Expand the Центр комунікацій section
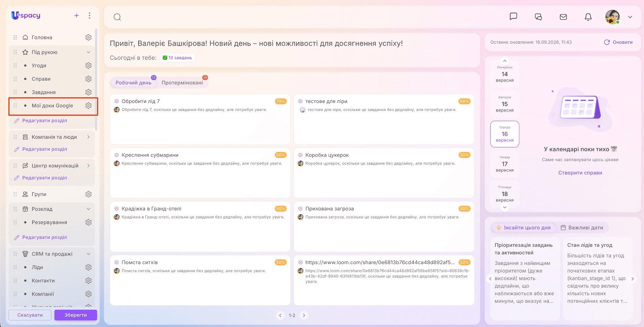This screenshot has width=644, height=327. click(88, 166)
